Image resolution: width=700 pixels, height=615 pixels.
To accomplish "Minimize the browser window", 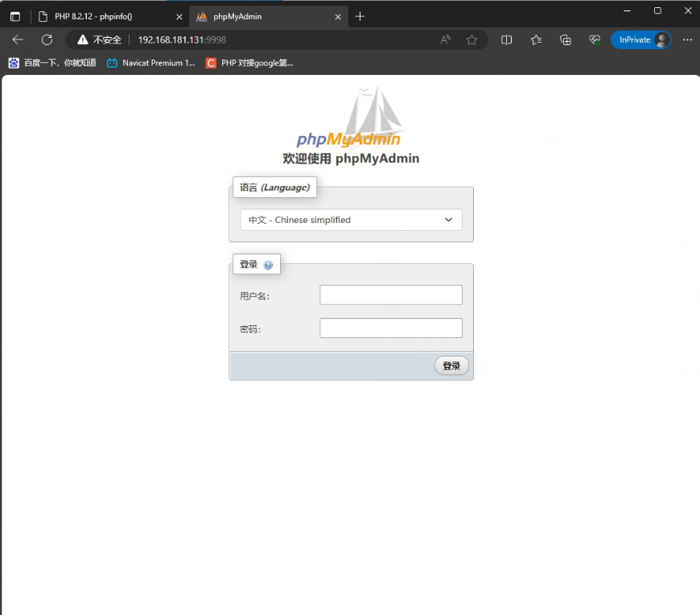I will click(x=627, y=10).
